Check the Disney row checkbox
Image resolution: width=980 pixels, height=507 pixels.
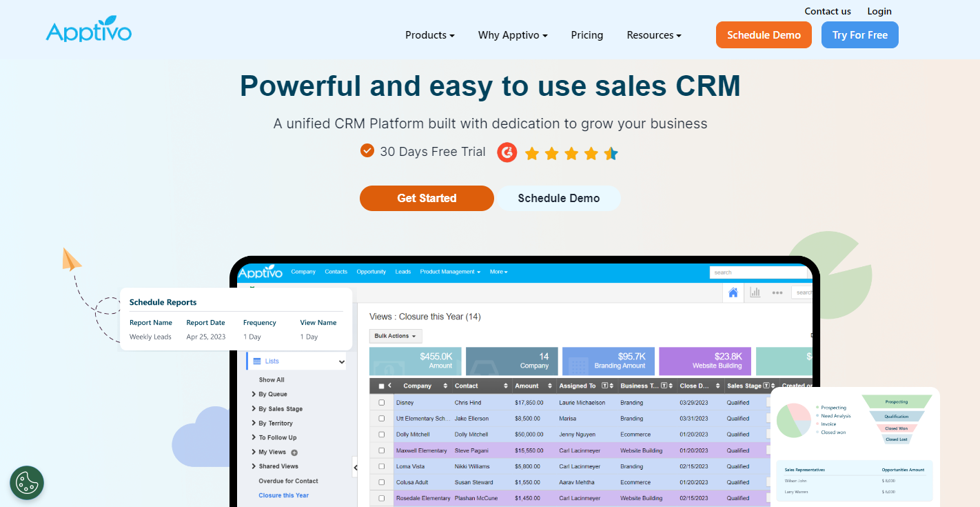[x=382, y=403]
